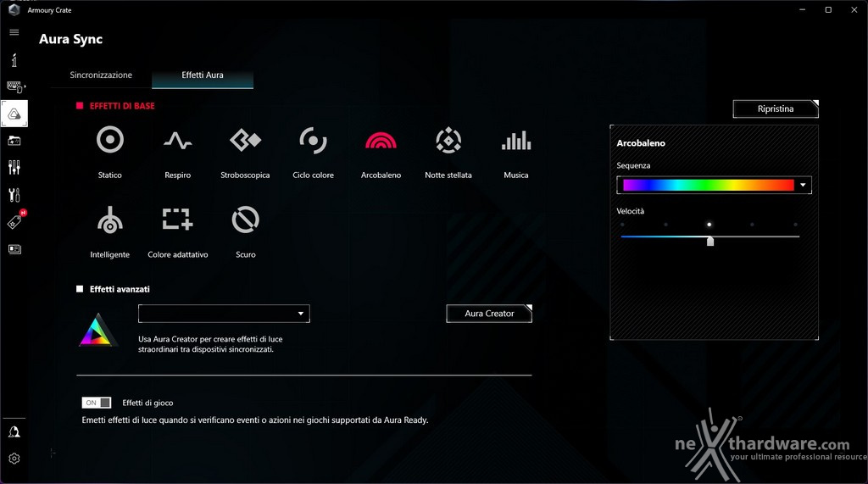Screen dimensions: 868x484
Task: Click the Aura Sync page title
Action: (71, 39)
